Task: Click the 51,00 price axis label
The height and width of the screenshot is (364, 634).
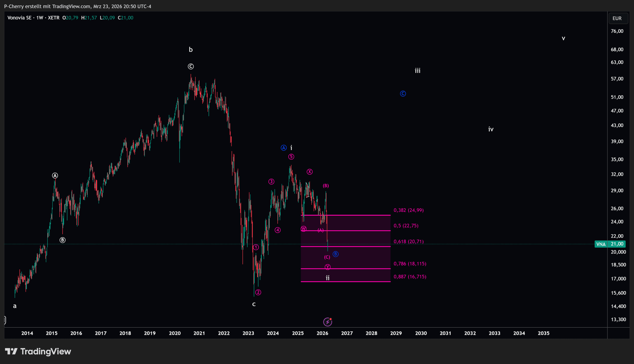Action: click(x=617, y=97)
